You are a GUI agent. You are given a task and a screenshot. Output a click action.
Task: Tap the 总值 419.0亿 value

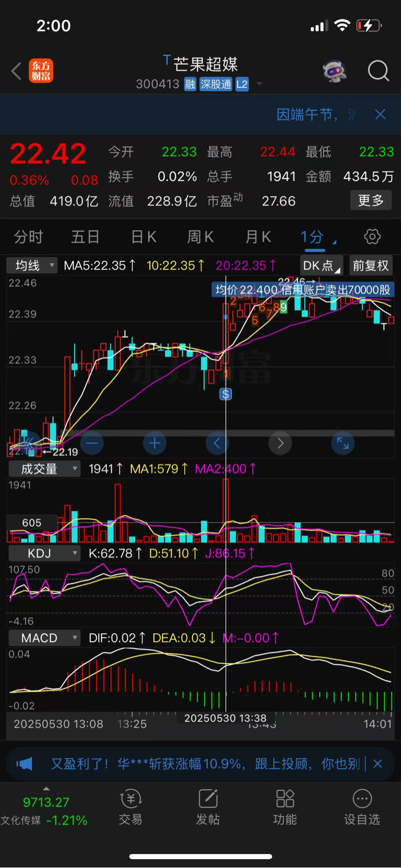pyautogui.click(x=74, y=201)
